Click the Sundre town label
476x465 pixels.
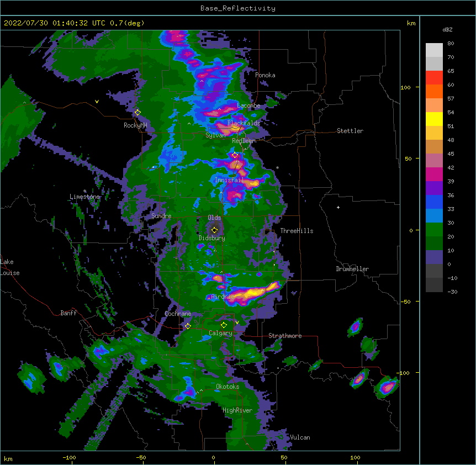click(x=161, y=216)
